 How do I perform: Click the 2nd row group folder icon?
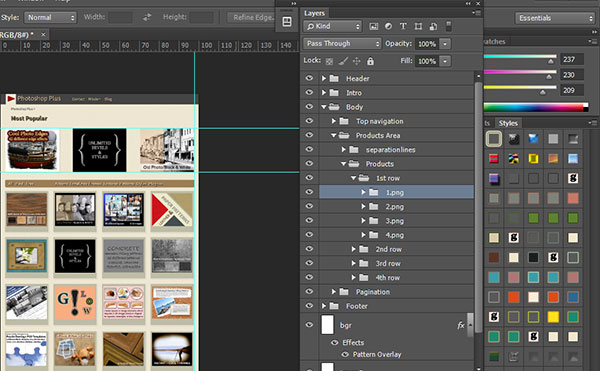coord(364,249)
